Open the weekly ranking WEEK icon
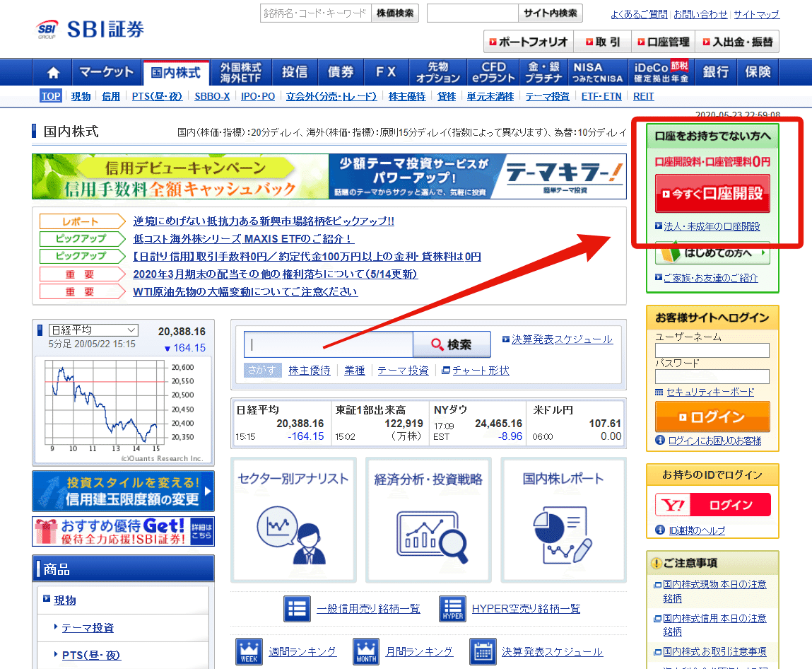Screen dimensions: 812x669 (249, 651)
